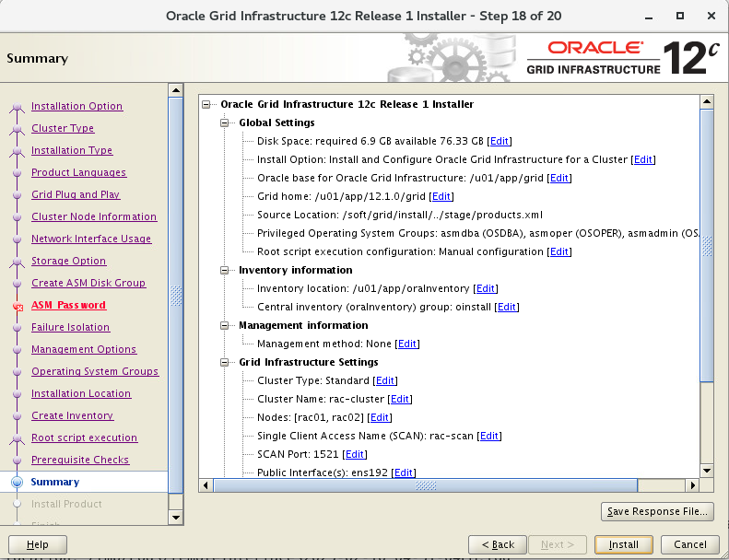The image size is (729, 560).
Task: Open Create ASM Disk Group step
Action: tap(88, 283)
